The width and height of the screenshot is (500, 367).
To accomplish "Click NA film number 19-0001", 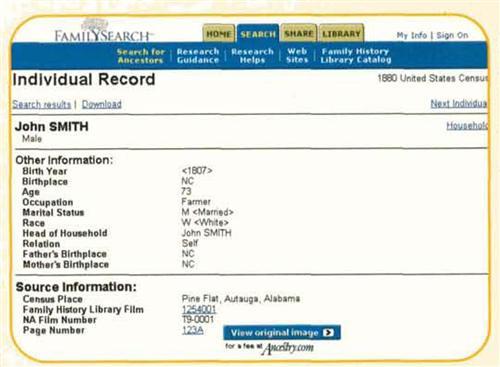I will coord(198,320).
